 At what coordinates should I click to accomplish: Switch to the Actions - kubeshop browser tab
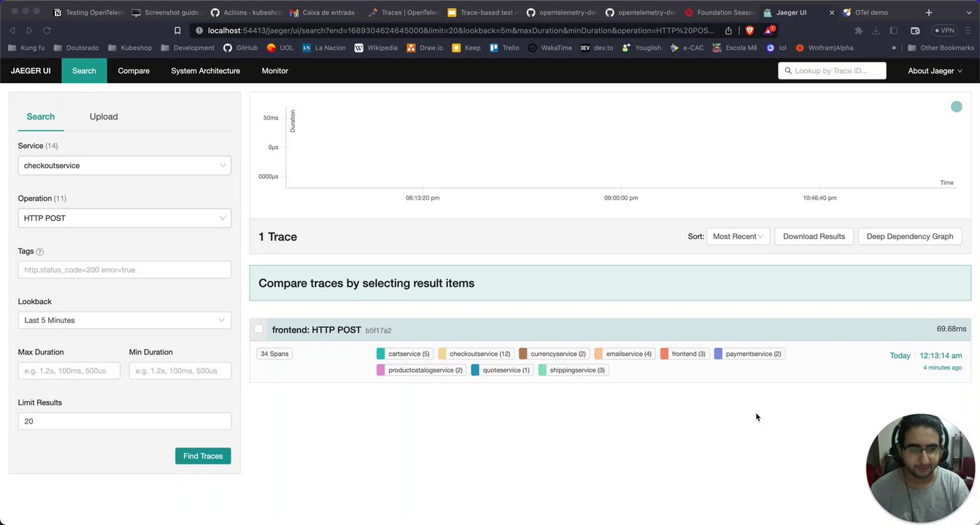245,12
